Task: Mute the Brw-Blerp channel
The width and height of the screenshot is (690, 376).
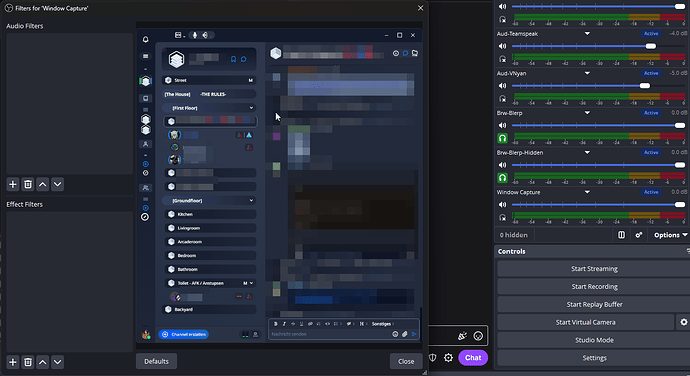Action: click(502, 125)
